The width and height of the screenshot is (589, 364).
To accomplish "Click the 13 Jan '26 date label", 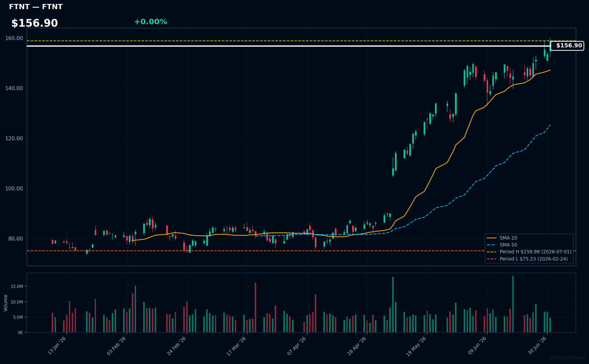I will tap(57, 346).
